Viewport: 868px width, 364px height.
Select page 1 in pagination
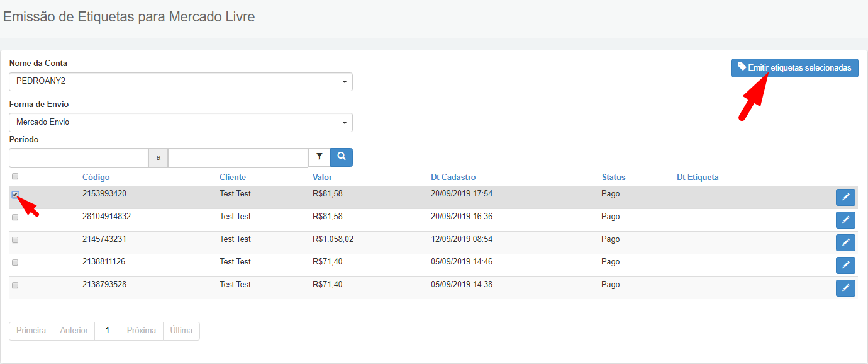click(108, 331)
